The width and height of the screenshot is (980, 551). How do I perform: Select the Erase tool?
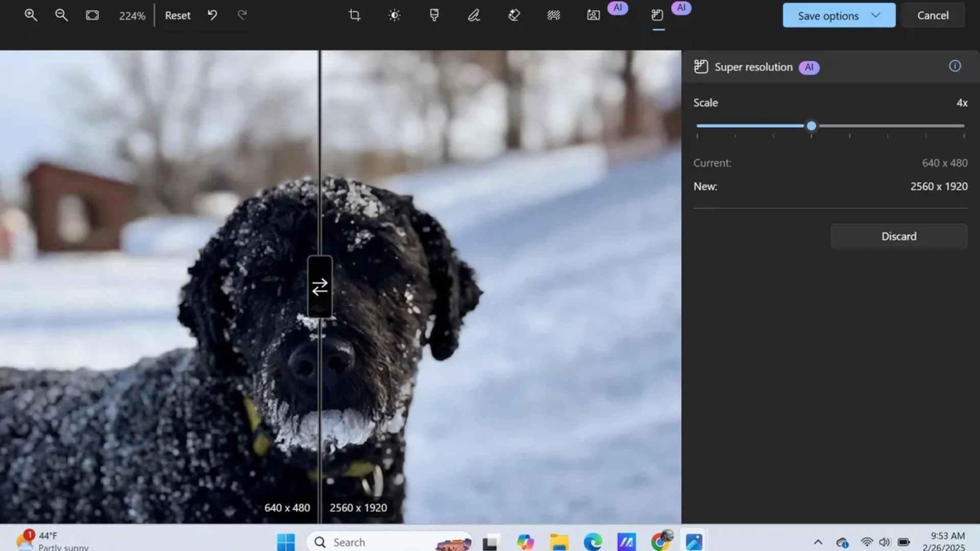point(514,15)
